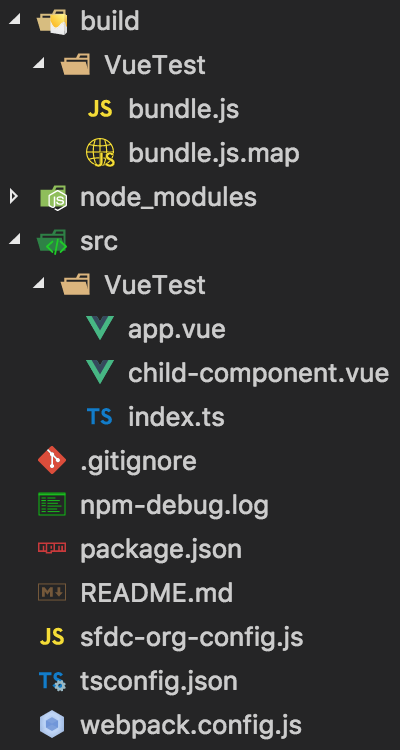Click the markdown icon beside README.md

coord(52,592)
